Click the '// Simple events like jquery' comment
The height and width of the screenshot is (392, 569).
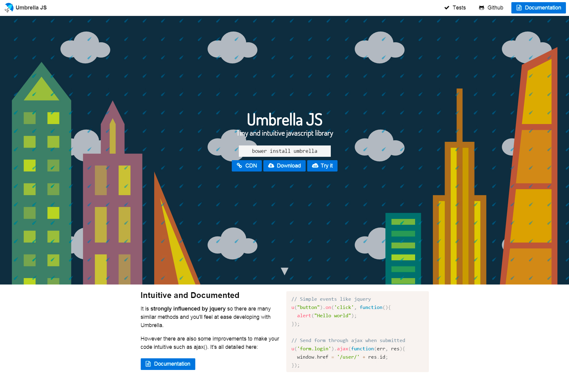tap(331, 299)
